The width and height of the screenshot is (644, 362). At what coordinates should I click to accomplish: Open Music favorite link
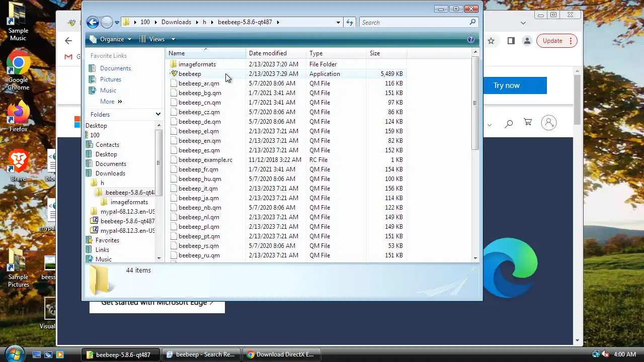pyautogui.click(x=108, y=90)
